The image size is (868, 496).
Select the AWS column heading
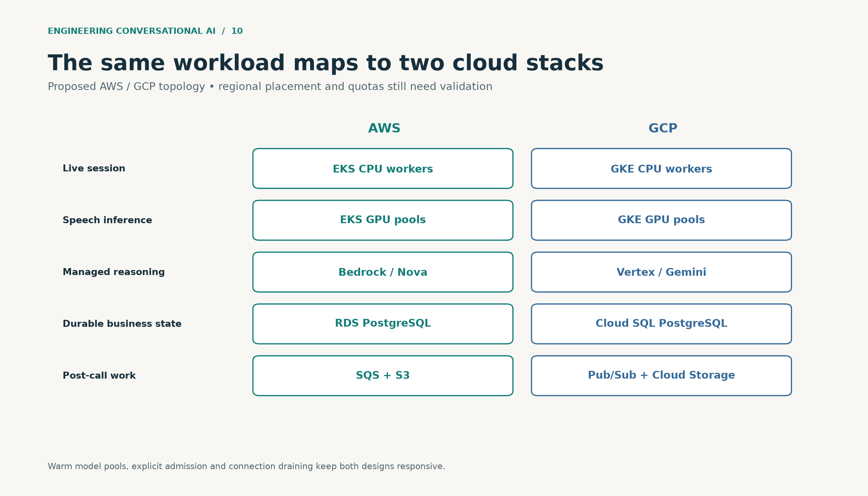pos(384,128)
